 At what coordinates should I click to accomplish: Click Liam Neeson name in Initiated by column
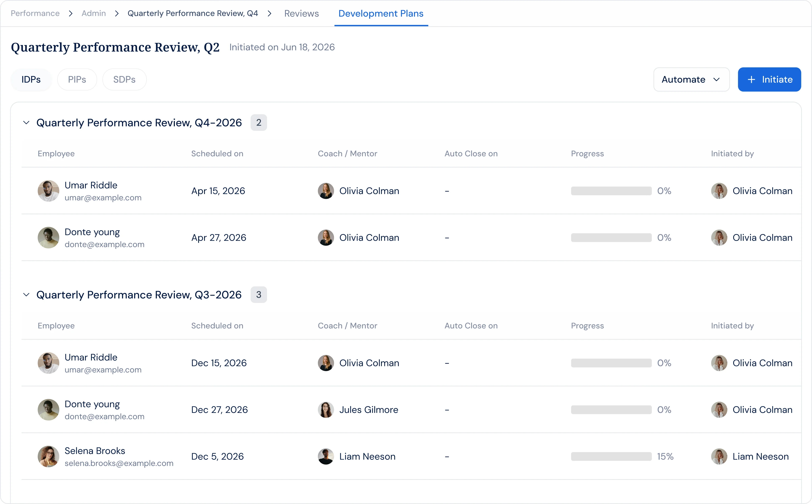click(761, 456)
